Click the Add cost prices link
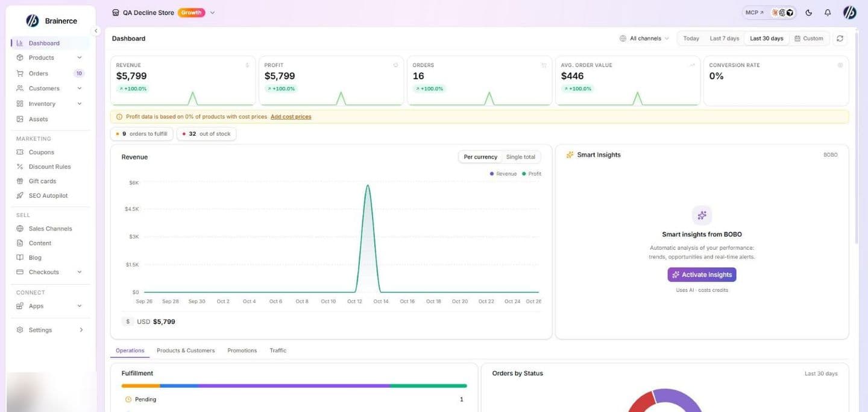 291,117
